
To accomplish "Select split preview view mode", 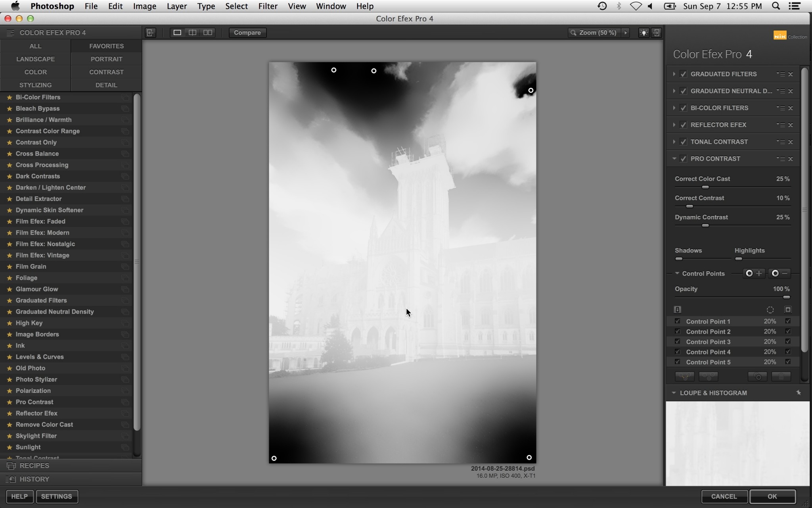I will click(x=192, y=33).
